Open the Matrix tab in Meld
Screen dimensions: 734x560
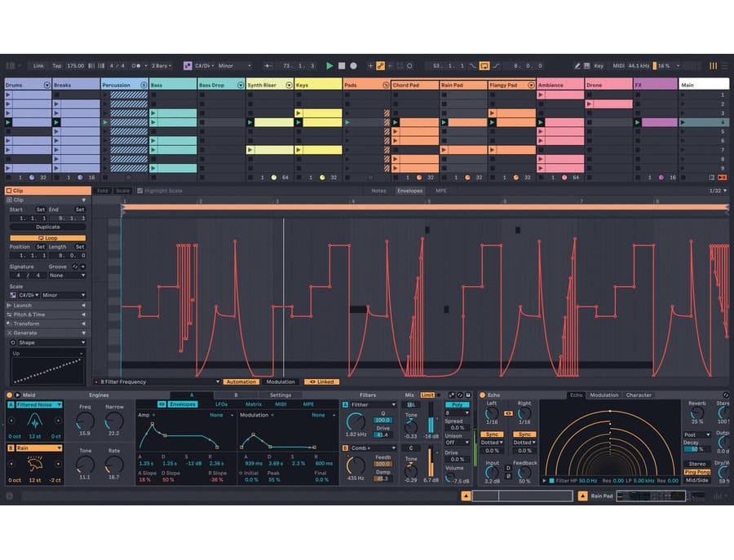254,404
